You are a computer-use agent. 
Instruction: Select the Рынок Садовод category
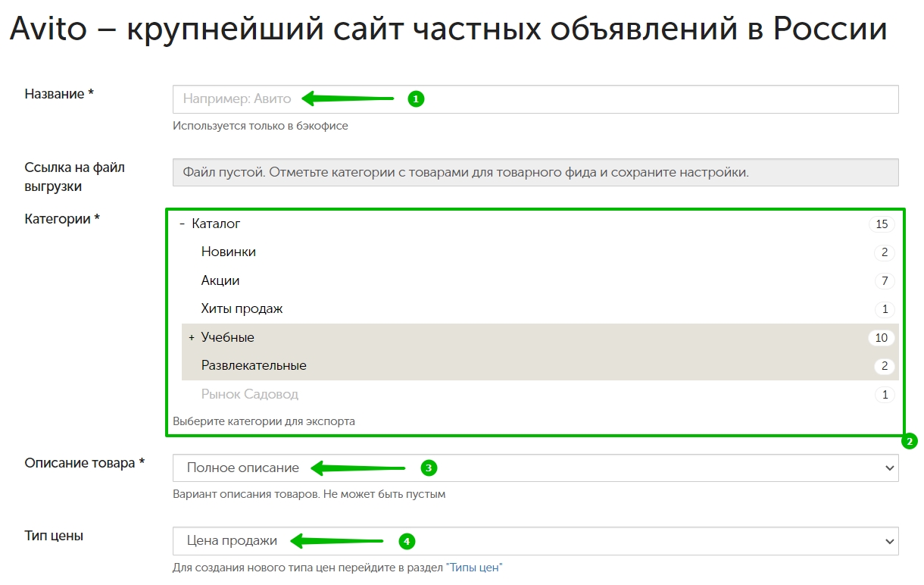point(250,394)
